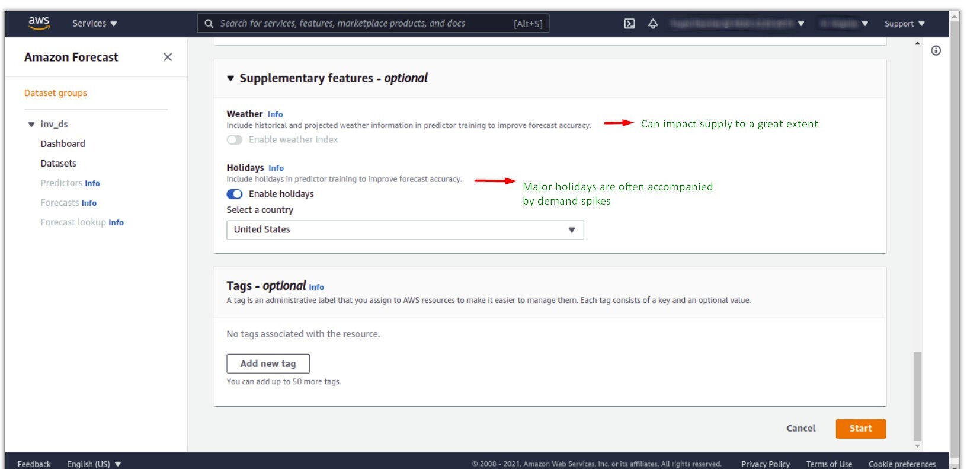This screenshot has width=980, height=469.
Task: Click the inner scrollbar up arrow
Action: pos(918,43)
